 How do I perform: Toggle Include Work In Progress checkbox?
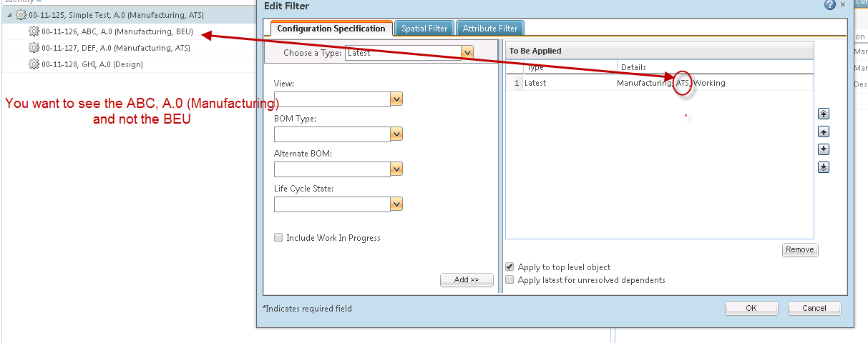pos(278,237)
